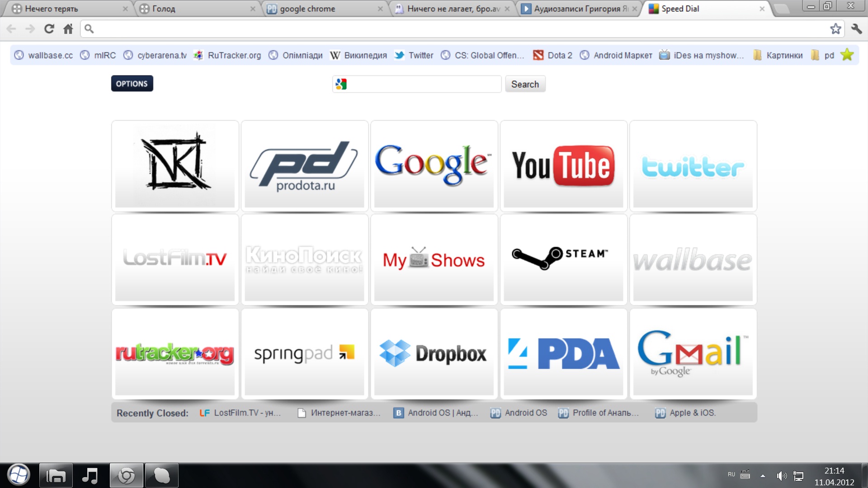
Task: Click the Chrome taskbar icon
Action: 126,475
